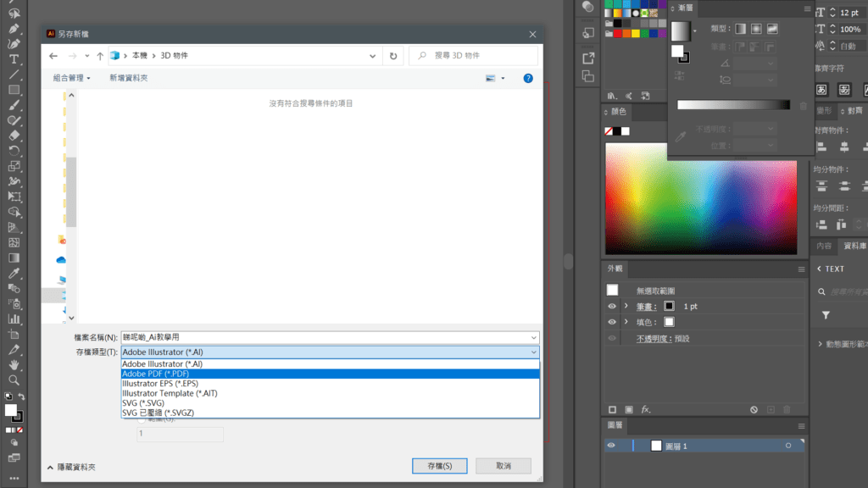Open the 組合管理 dropdown menu
The image size is (868, 488).
[x=72, y=78]
